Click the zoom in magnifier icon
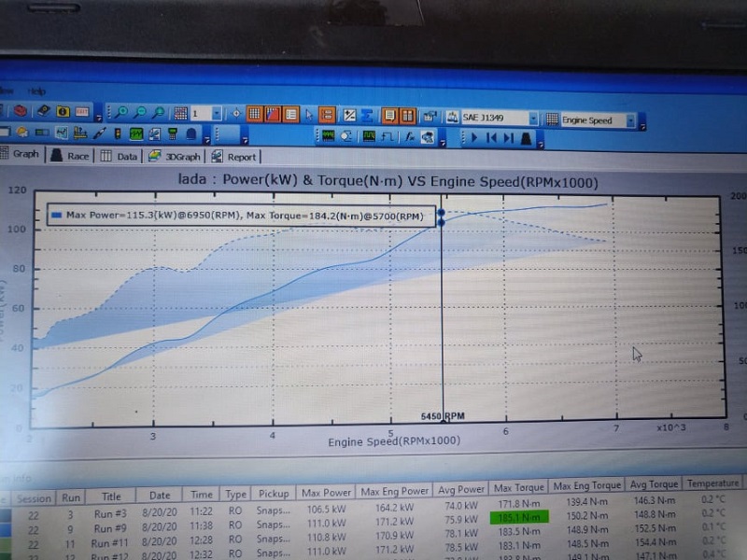The width and height of the screenshot is (747, 560). [121, 112]
